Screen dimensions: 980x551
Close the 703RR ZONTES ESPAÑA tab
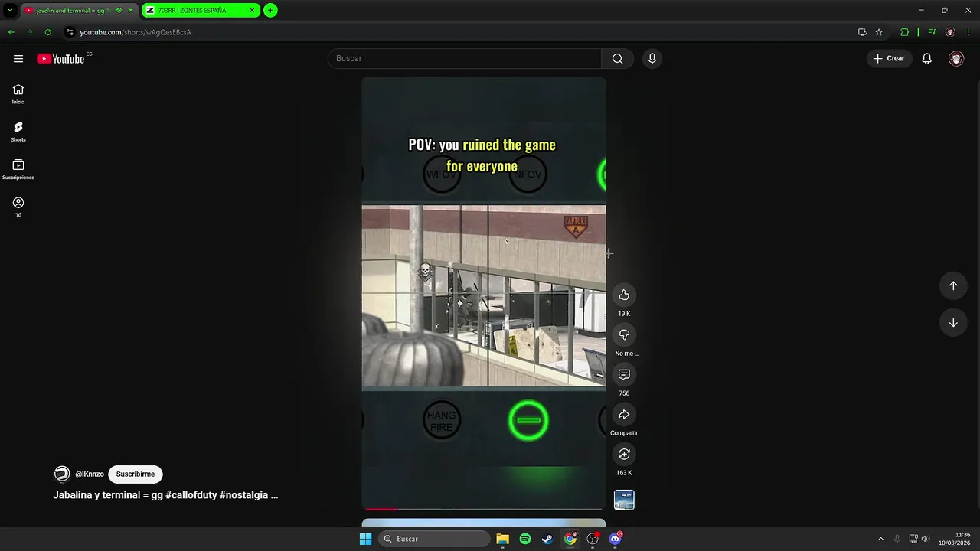[x=252, y=11]
